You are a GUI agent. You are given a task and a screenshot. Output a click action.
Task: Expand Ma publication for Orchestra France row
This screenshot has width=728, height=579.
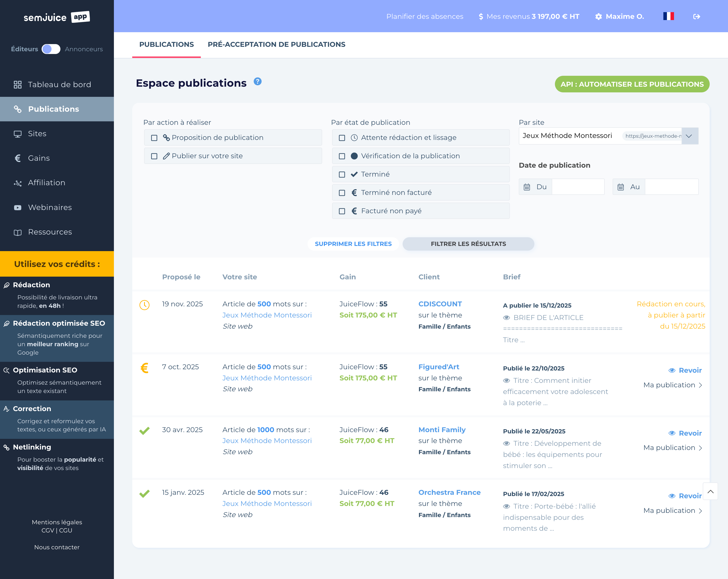(673, 511)
